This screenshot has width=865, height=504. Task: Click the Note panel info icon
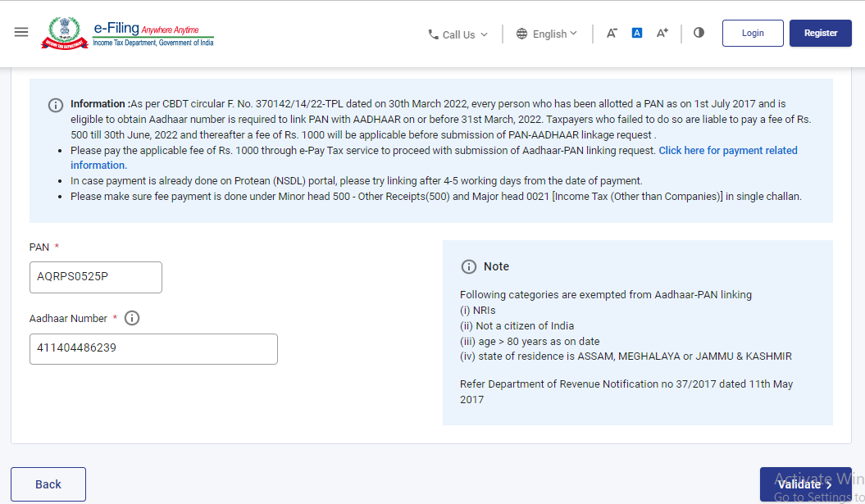click(469, 266)
